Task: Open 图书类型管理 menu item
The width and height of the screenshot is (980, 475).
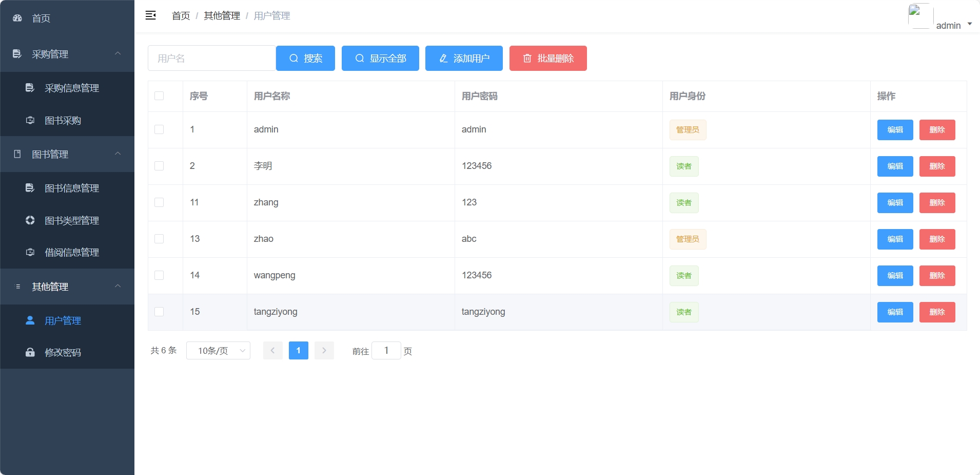Action: (67, 220)
